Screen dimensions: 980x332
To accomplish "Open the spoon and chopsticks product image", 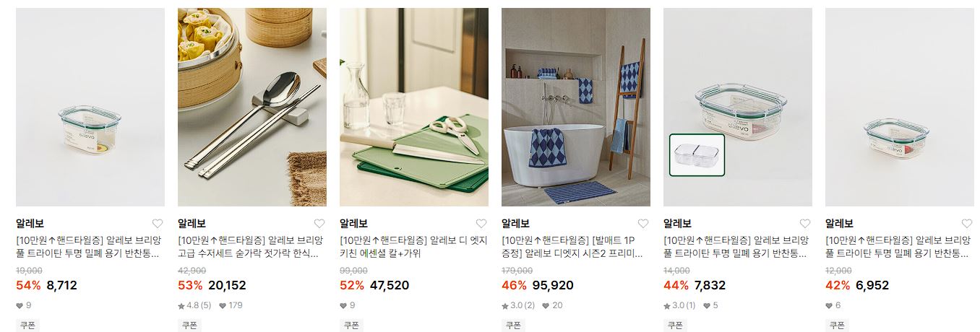I will click(x=252, y=107).
